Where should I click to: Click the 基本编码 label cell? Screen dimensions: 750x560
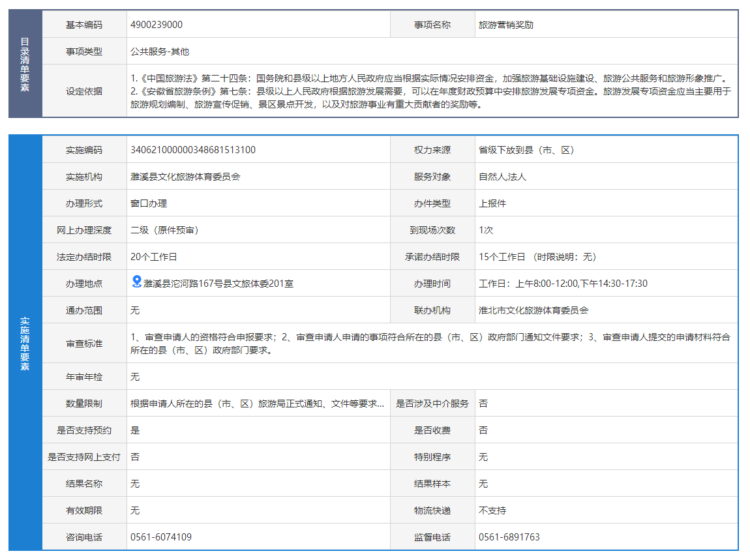[84, 25]
